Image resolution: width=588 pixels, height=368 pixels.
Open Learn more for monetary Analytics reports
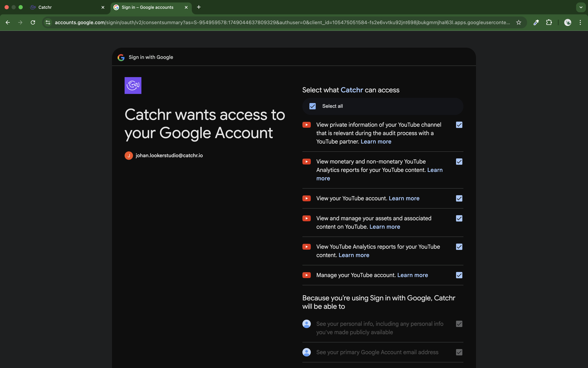(x=435, y=170)
